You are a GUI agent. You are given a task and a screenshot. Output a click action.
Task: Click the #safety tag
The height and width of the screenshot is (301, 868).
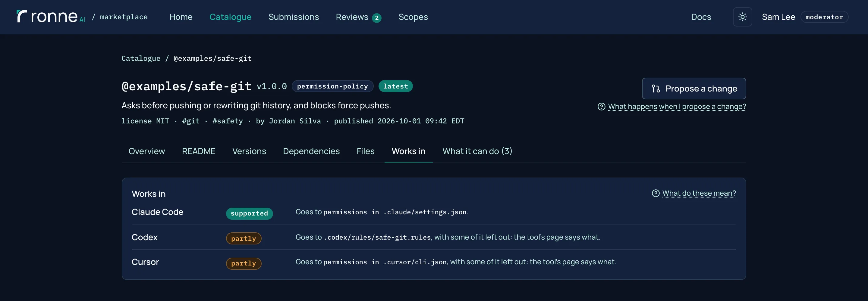coord(228,121)
